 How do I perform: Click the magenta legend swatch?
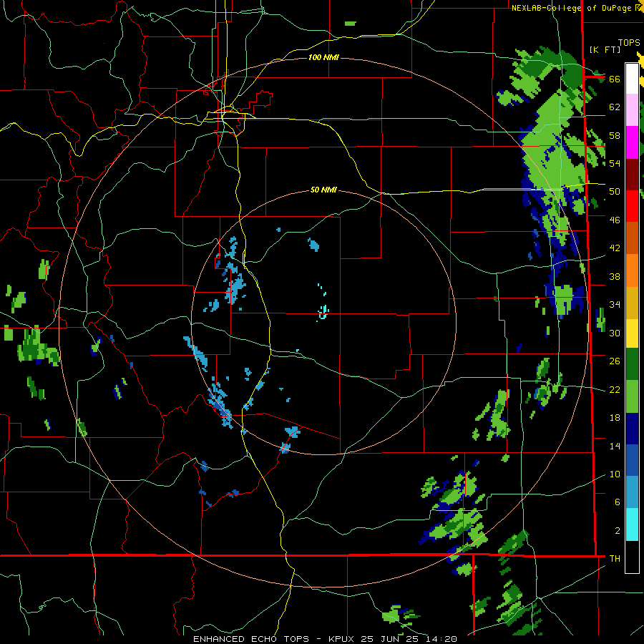(632, 142)
